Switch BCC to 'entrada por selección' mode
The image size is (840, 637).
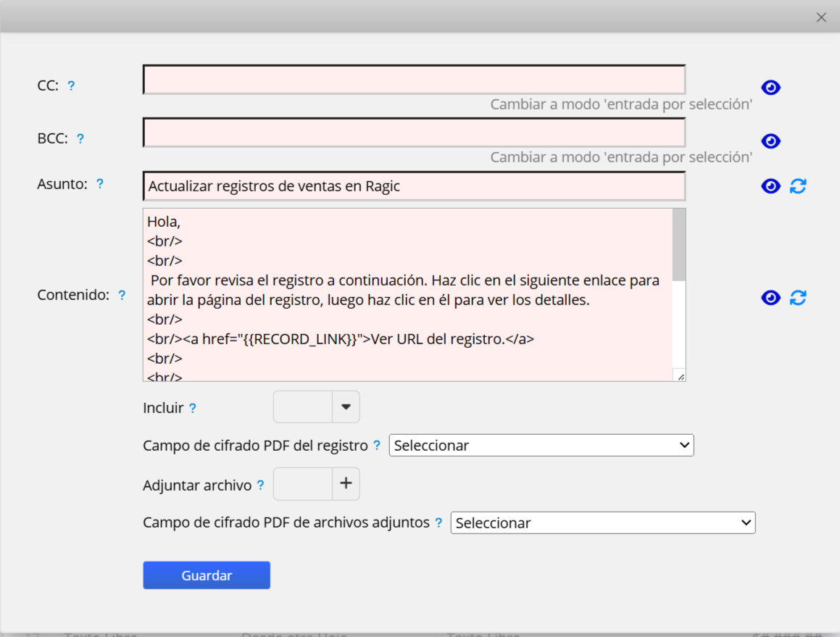tap(621, 157)
